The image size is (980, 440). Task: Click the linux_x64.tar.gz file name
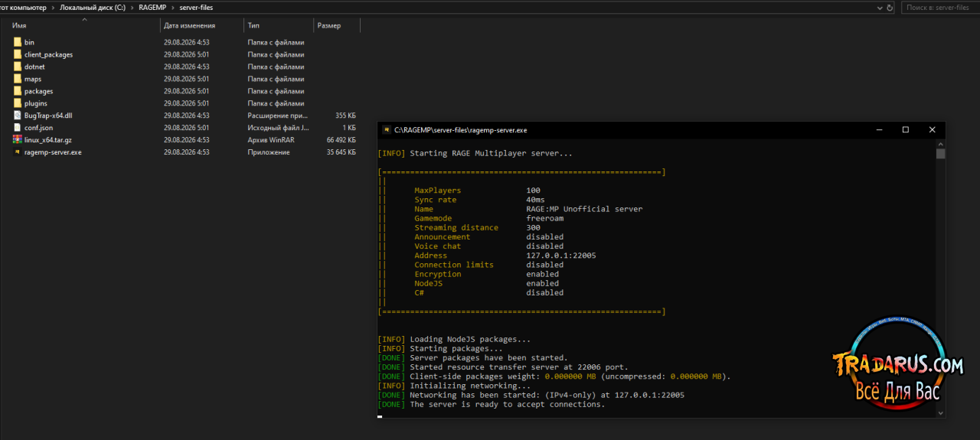(48, 140)
